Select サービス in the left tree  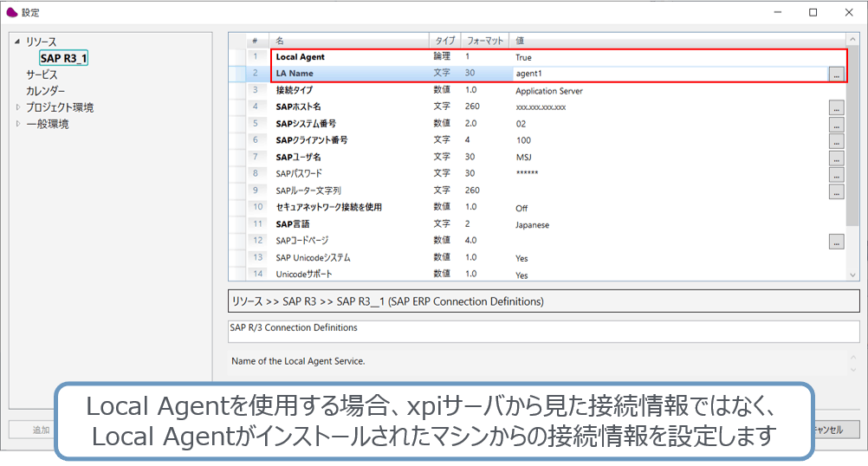pyautogui.click(x=42, y=75)
